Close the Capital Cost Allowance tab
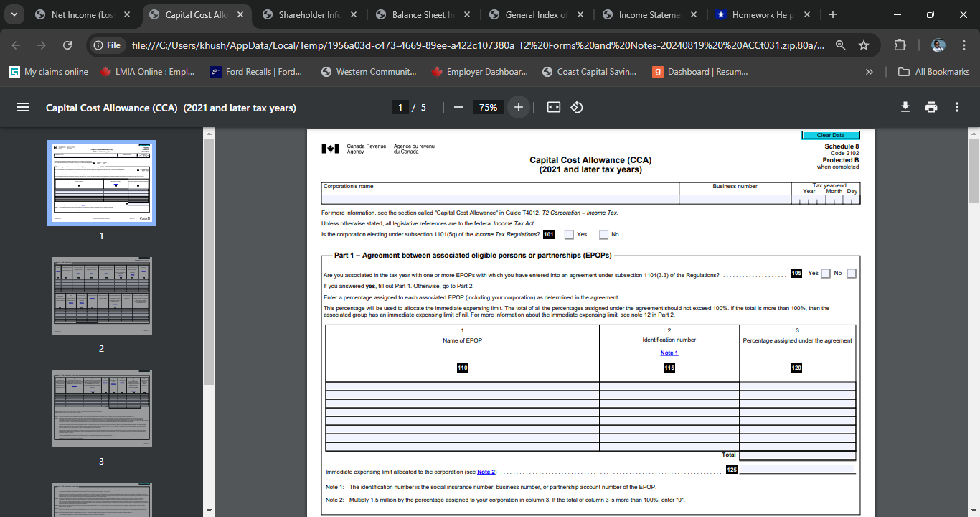This screenshot has width=980, height=517. click(240, 14)
